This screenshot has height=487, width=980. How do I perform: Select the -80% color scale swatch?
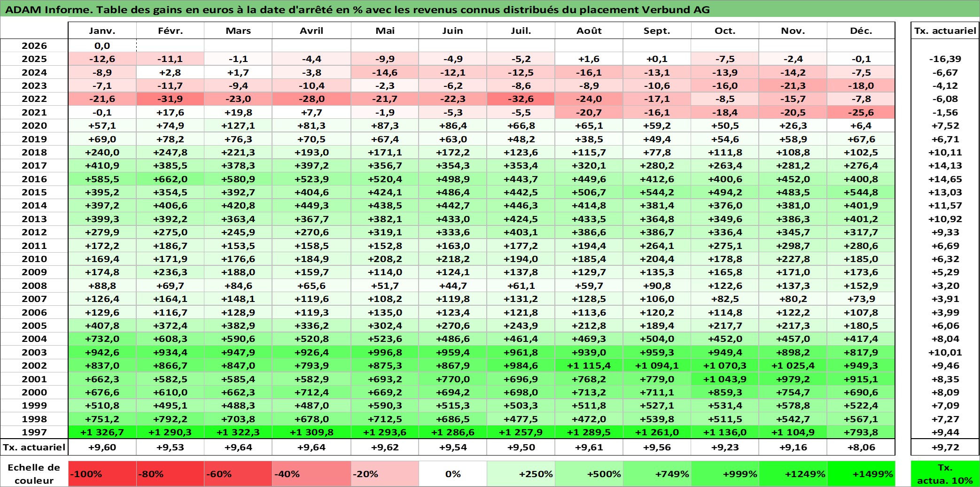pos(170,474)
